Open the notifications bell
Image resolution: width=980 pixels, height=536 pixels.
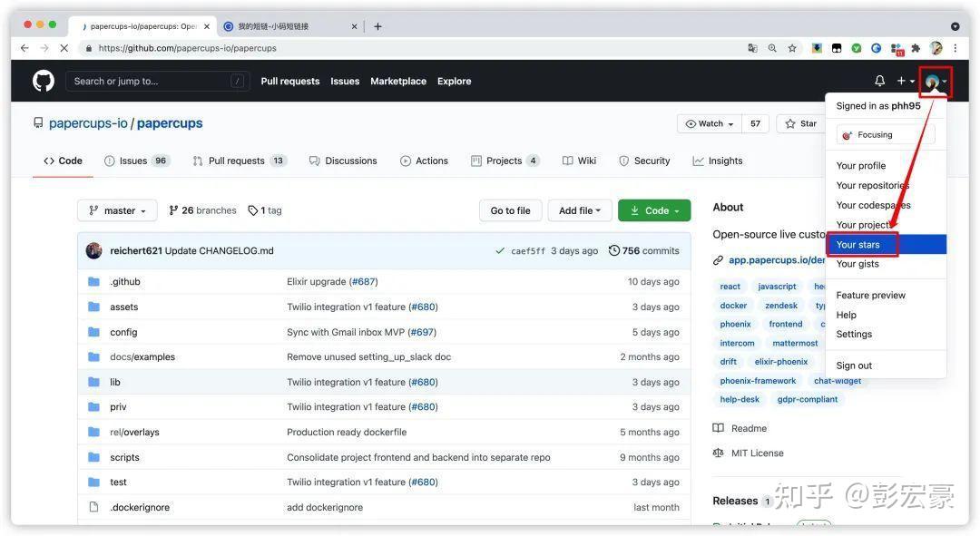pyautogui.click(x=878, y=81)
